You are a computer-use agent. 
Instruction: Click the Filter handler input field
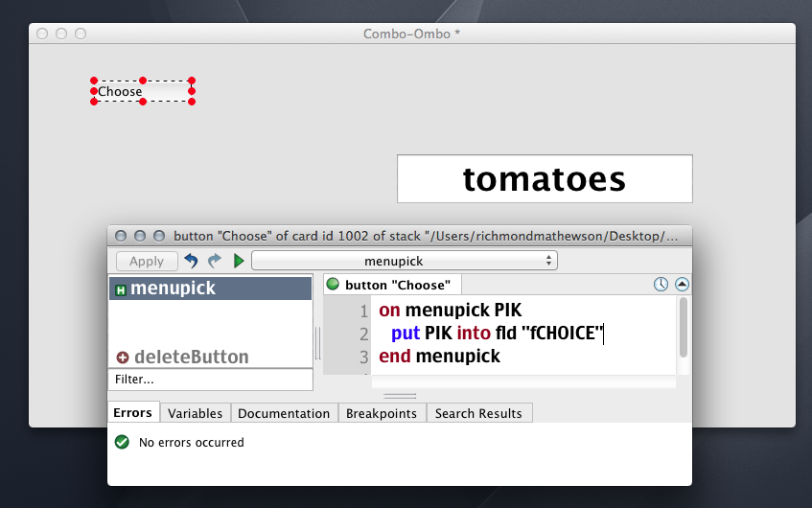point(211,380)
